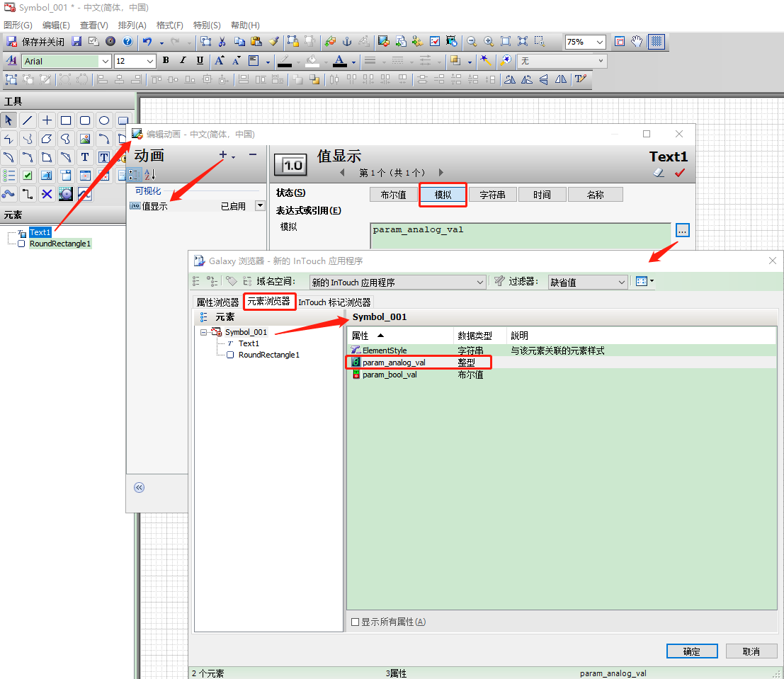Viewport: 784px width, 679px height.
Task: Open the 格式(F) menu
Action: click(169, 25)
